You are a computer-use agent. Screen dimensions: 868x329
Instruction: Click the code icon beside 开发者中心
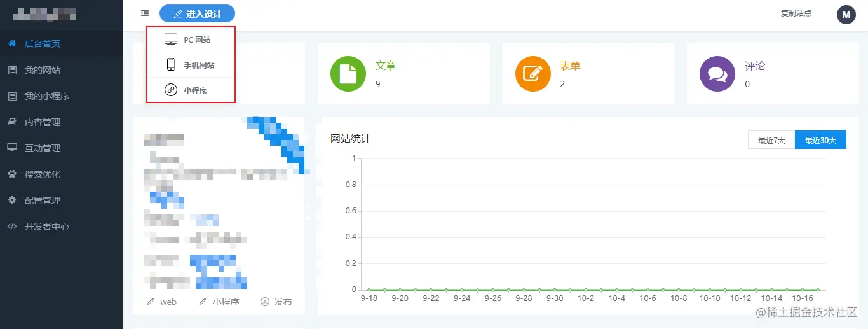point(11,227)
